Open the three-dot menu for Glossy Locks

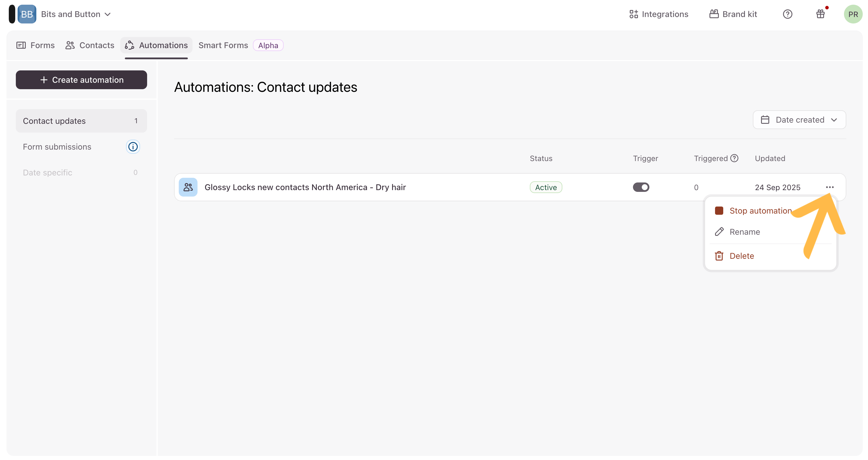click(830, 187)
